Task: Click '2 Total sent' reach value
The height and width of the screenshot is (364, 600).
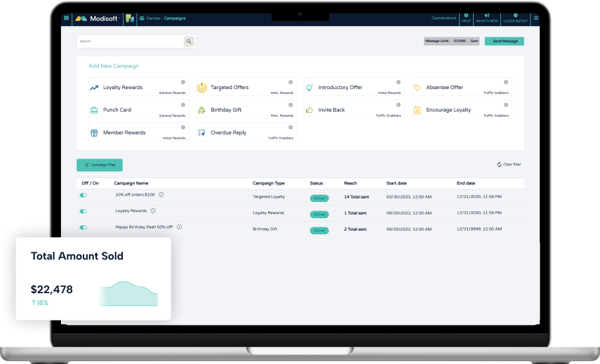Action: tap(355, 229)
